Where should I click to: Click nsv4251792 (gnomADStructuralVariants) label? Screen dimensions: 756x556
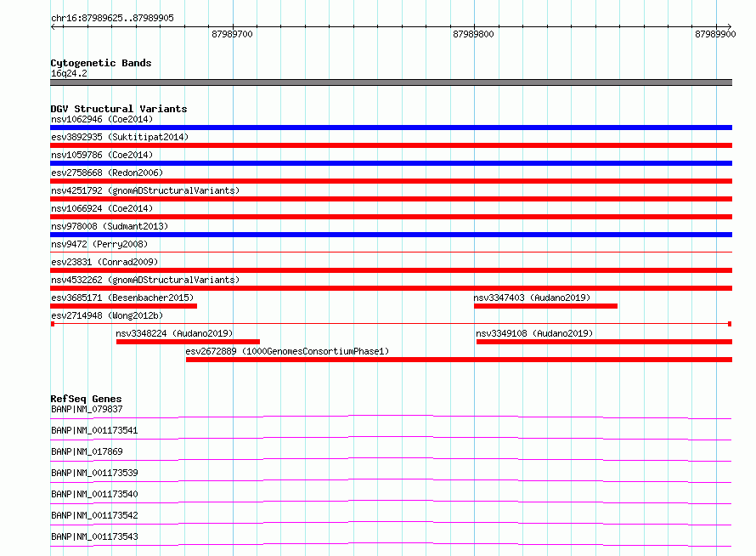145,190
